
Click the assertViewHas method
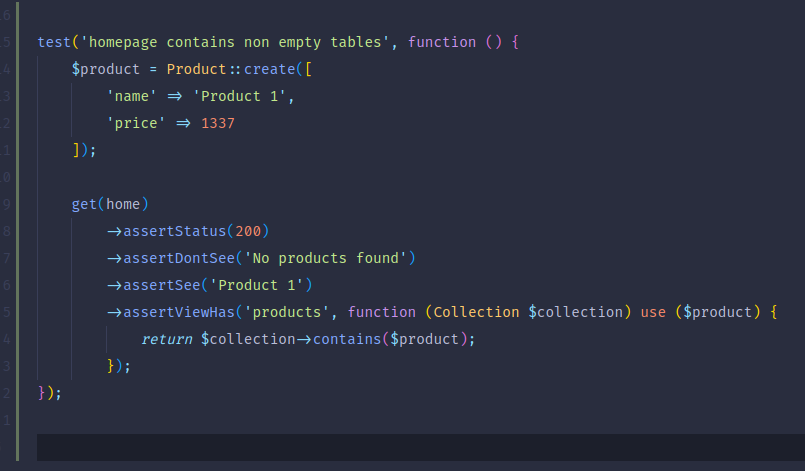[x=179, y=312]
